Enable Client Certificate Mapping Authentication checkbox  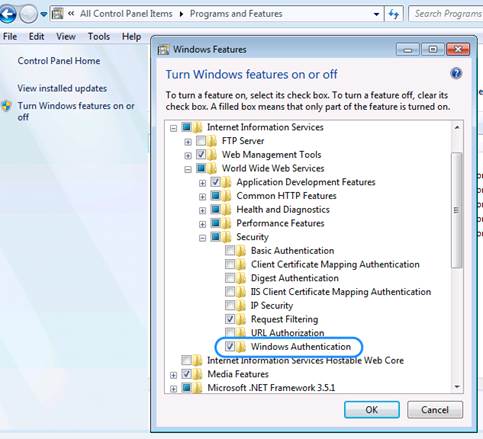point(230,264)
